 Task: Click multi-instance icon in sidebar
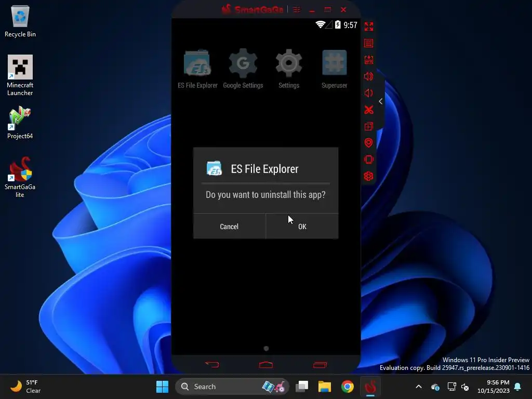click(x=369, y=126)
